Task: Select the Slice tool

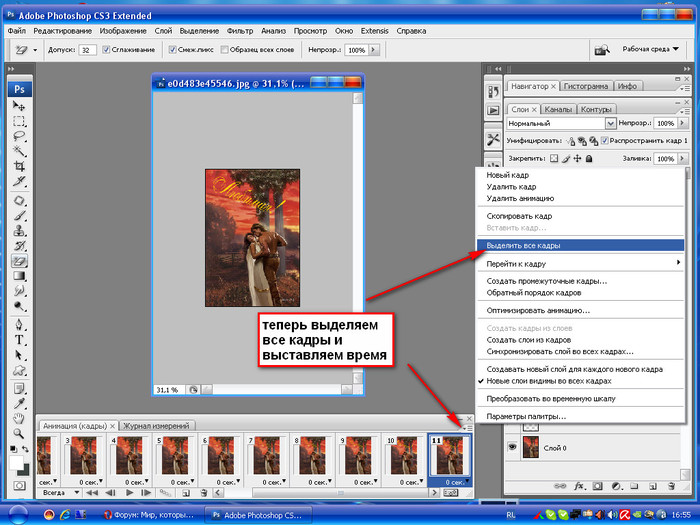Action: [x=19, y=181]
